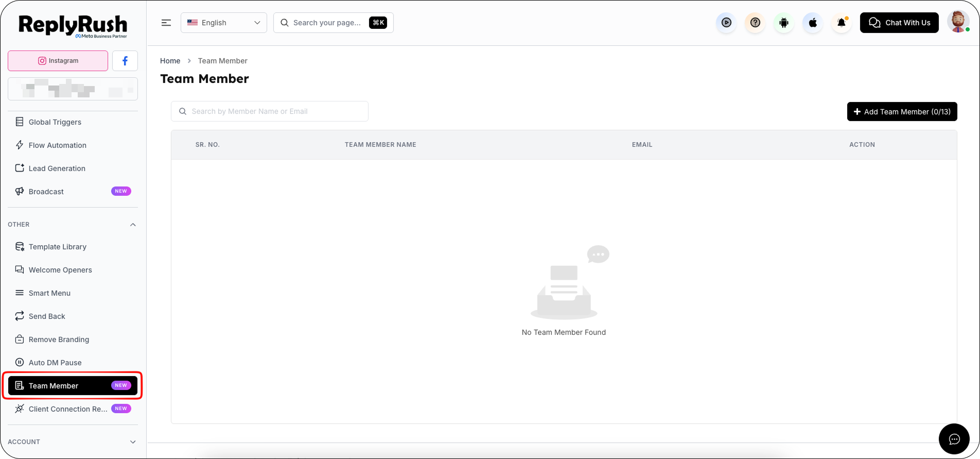Click the Auto DM Pause icon

click(x=20, y=363)
